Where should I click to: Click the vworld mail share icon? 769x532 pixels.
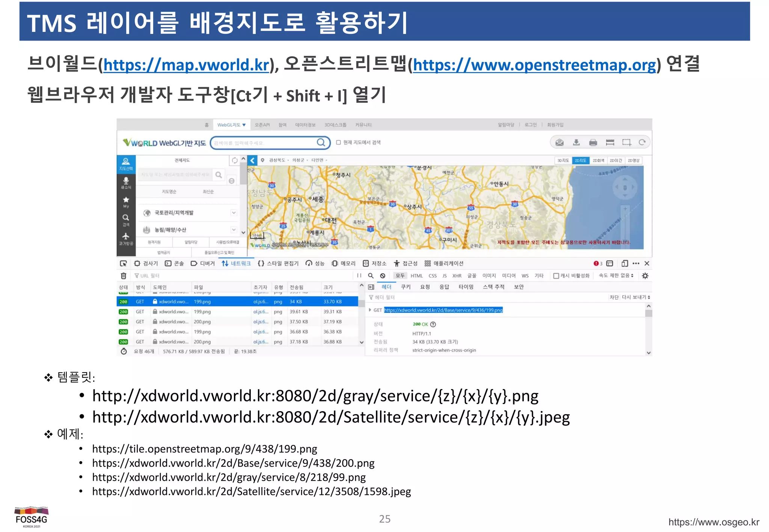tap(559, 143)
